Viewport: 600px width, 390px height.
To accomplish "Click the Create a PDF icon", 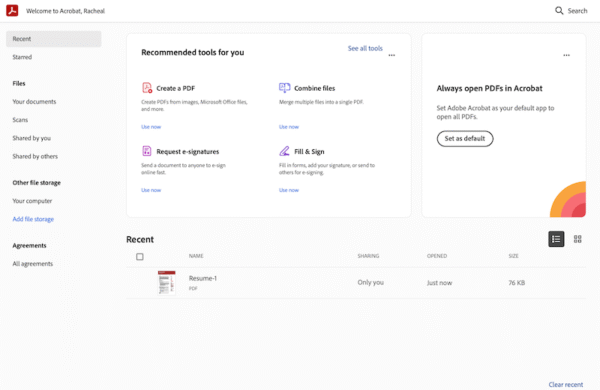I will tap(147, 88).
